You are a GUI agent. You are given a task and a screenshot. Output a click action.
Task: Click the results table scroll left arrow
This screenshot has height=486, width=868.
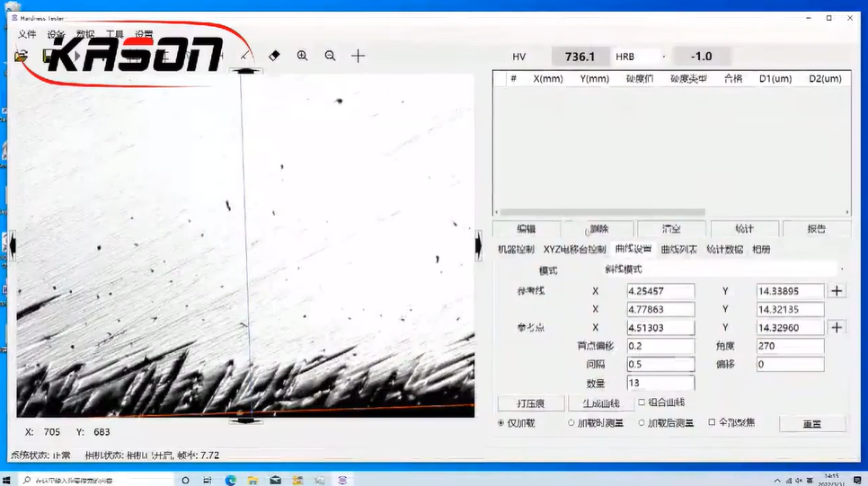[x=496, y=212]
